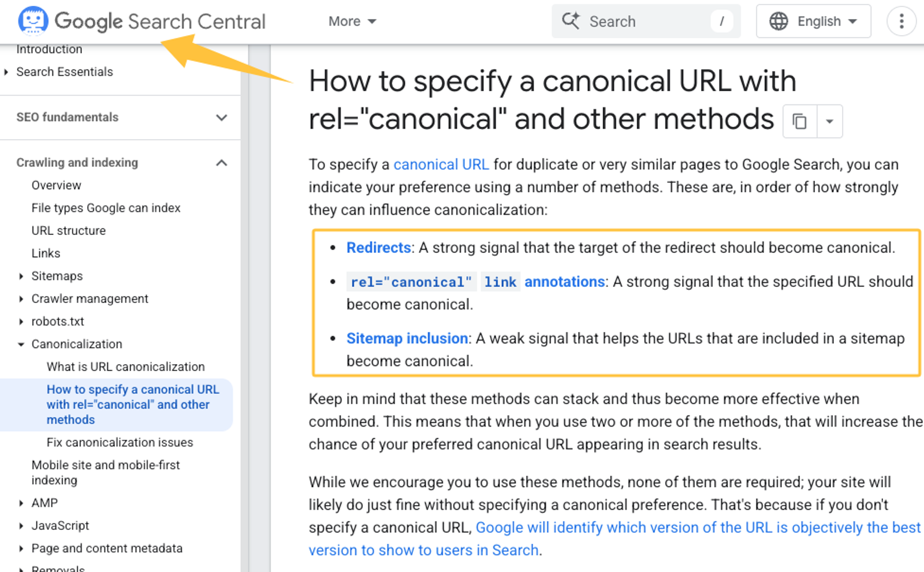Expand the Search Essentials tree item
The height and width of the screenshot is (572, 924).
pyautogui.click(x=6, y=72)
